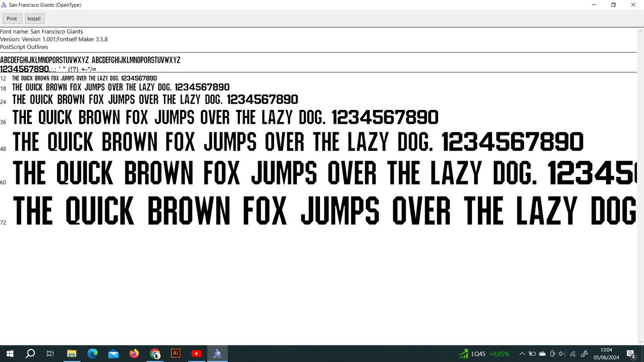This screenshot has width=644, height=362.
Task: Open the Mail app on taskbar
Action: [113, 354]
